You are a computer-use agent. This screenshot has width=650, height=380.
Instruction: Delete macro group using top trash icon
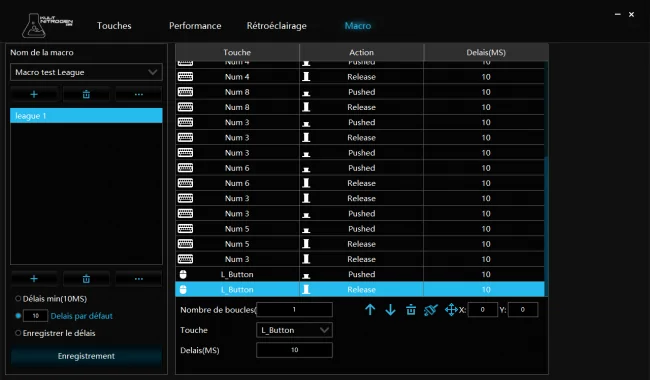tap(86, 94)
